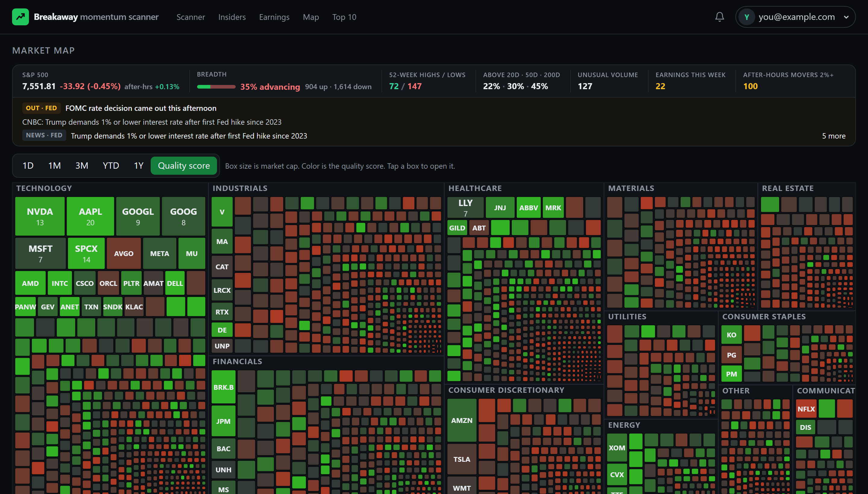Go to the Insiders page
Screen dimensions: 868x494
232,17
